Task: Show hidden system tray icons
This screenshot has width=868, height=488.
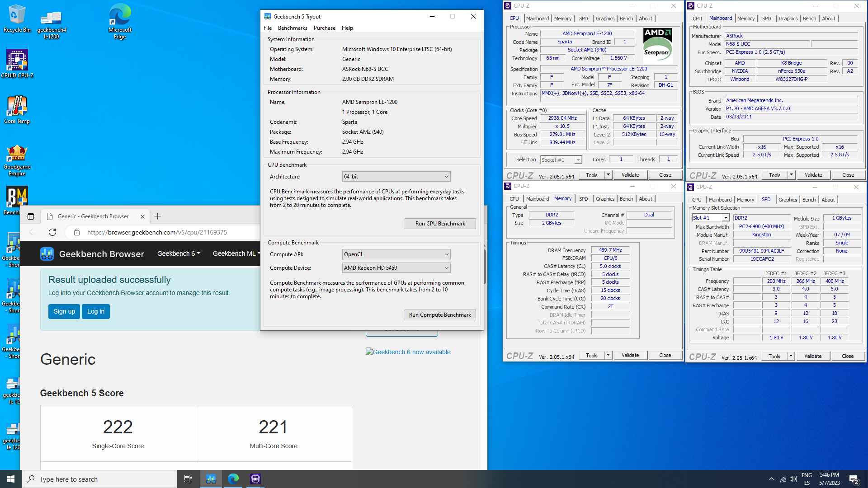Action: pos(772,479)
